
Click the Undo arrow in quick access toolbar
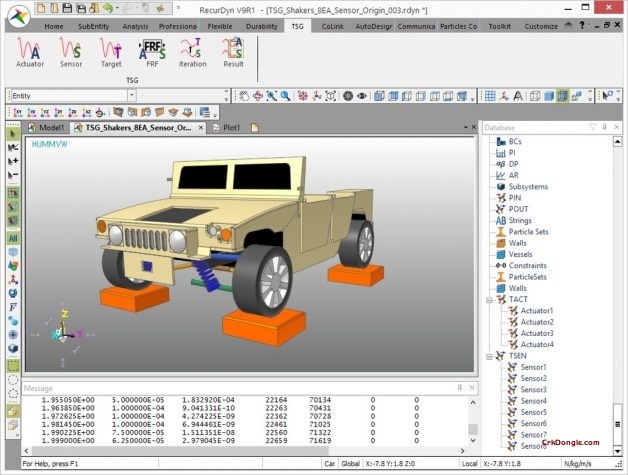107,8
